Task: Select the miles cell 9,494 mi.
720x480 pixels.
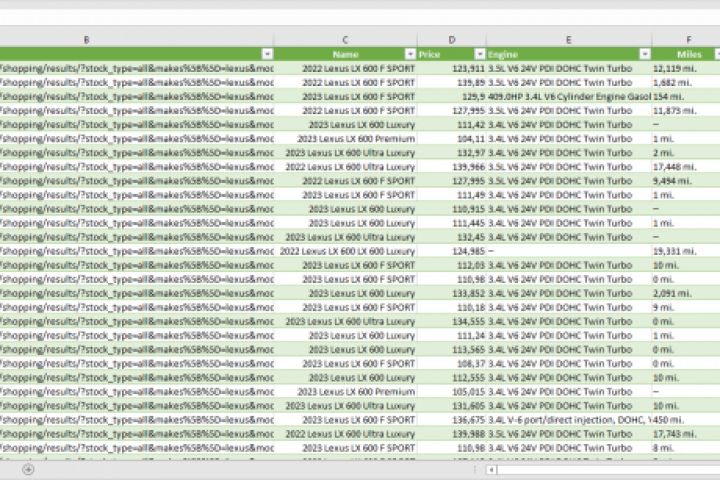Action: pyautogui.click(x=686, y=181)
